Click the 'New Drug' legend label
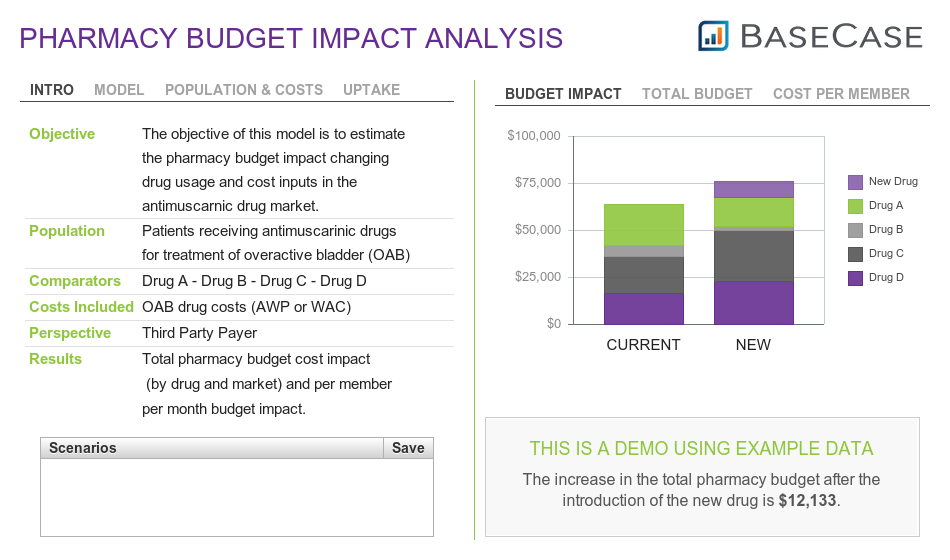 tap(893, 181)
